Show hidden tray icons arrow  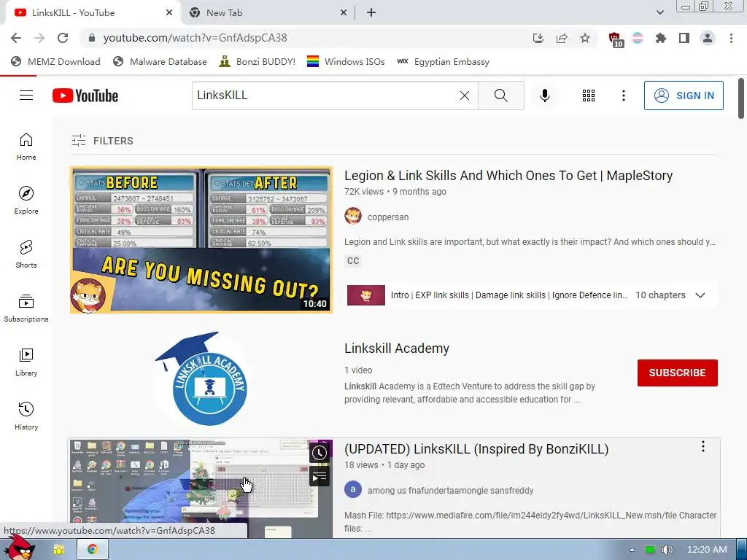click(632, 550)
